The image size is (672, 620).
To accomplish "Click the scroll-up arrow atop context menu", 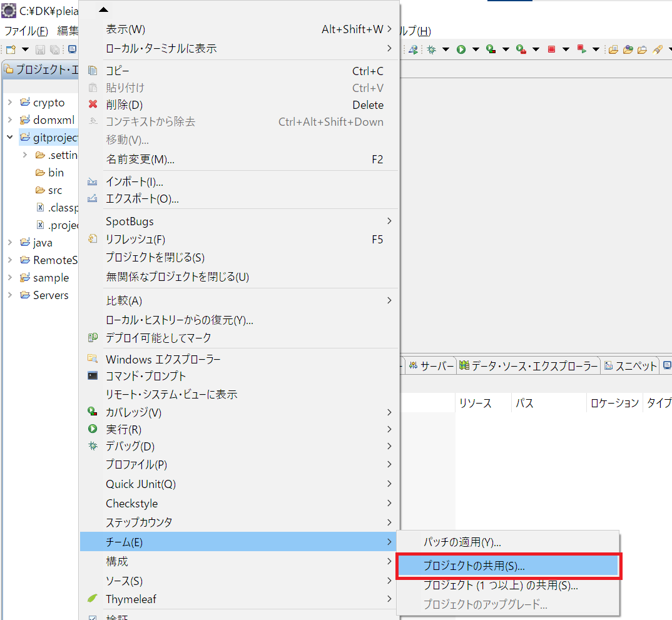I will (103, 9).
